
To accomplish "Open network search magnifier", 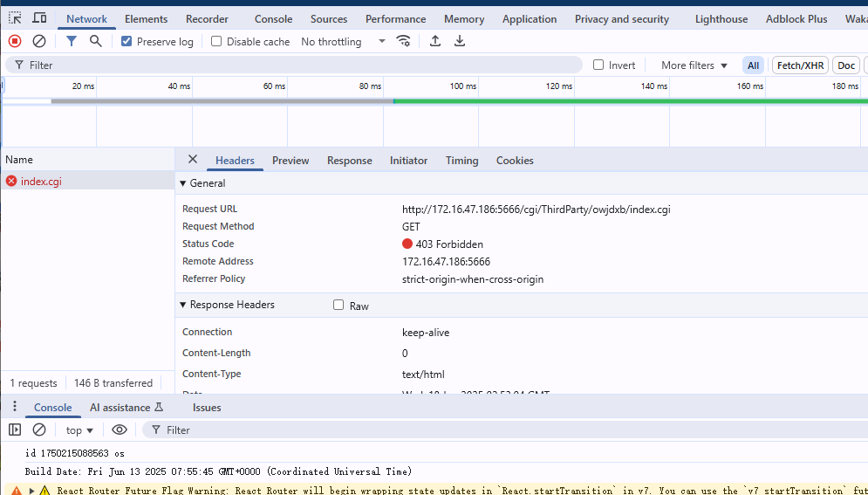I will point(96,41).
